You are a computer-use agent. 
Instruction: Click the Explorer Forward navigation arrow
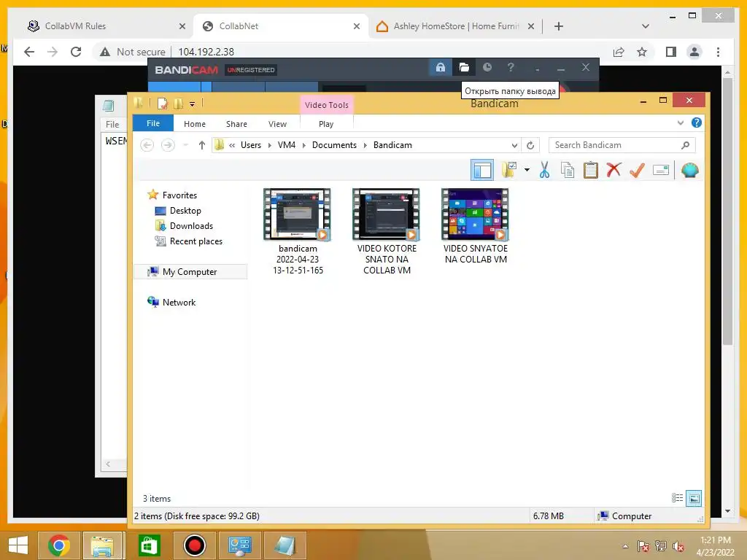click(x=168, y=145)
